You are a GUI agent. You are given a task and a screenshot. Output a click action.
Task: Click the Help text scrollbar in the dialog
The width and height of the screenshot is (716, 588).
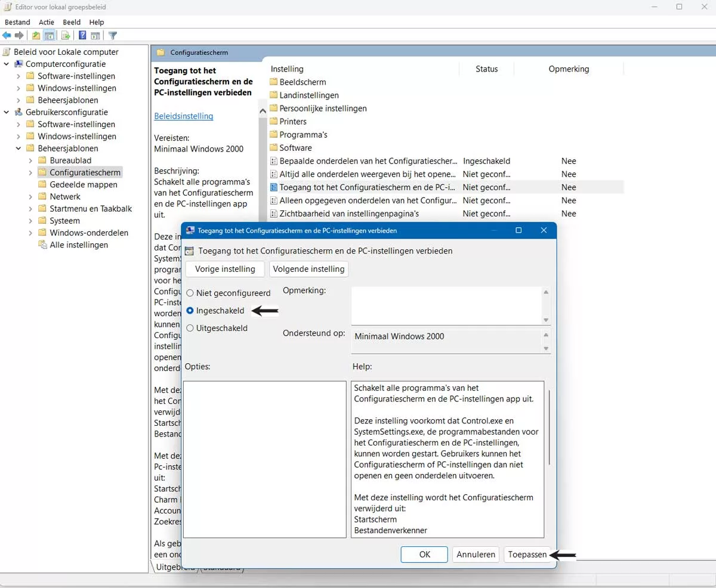pos(549,428)
